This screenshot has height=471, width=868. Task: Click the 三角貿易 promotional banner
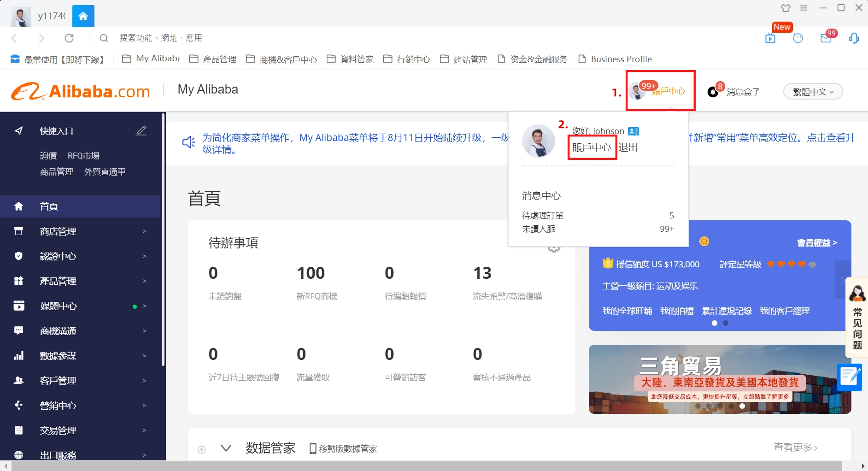pos(720,379)
